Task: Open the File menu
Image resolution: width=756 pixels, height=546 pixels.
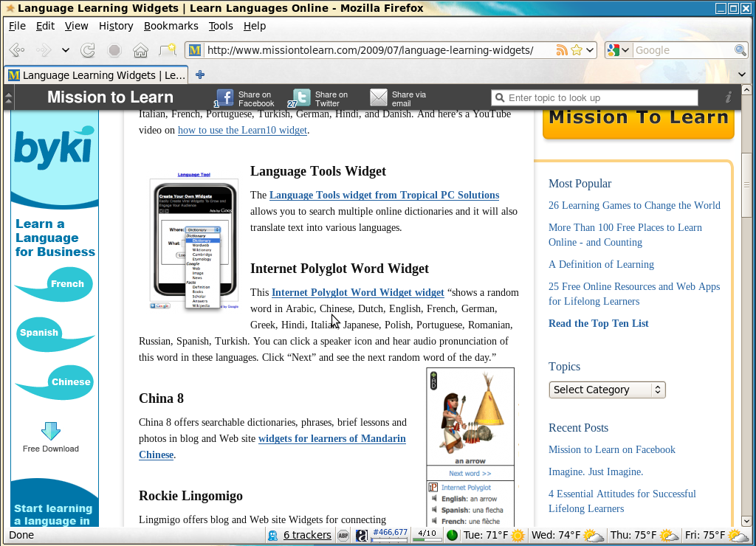Action: point(18,26)
